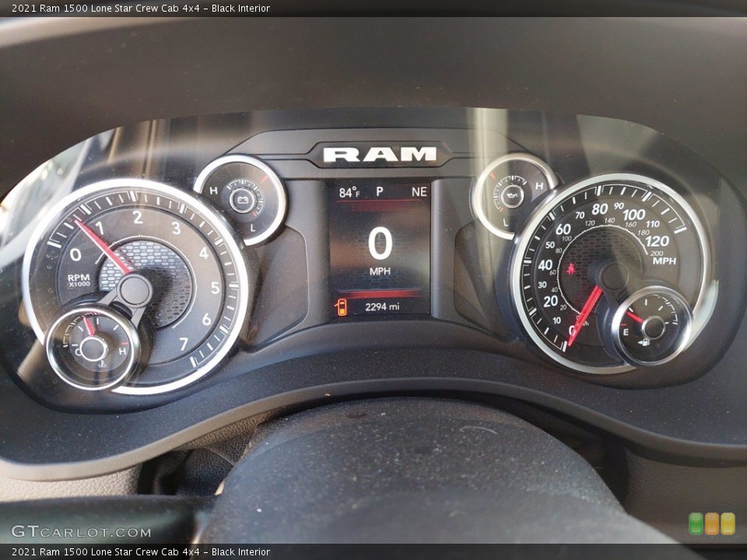Click the red seatbelt warning icon

pyautogui.click(x=570, y=268)
